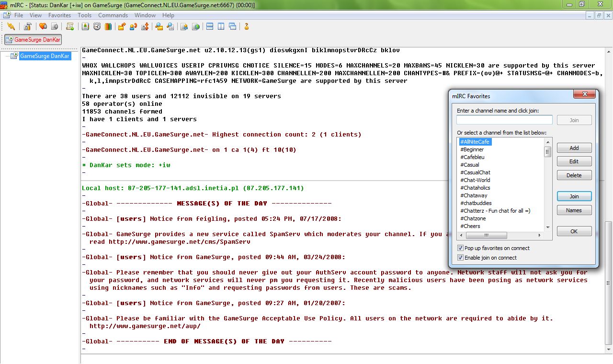Viewport: 613px width, 364px height.
Task: Tile windows horizontally via toolbar icon
Action: click(210, 26)
